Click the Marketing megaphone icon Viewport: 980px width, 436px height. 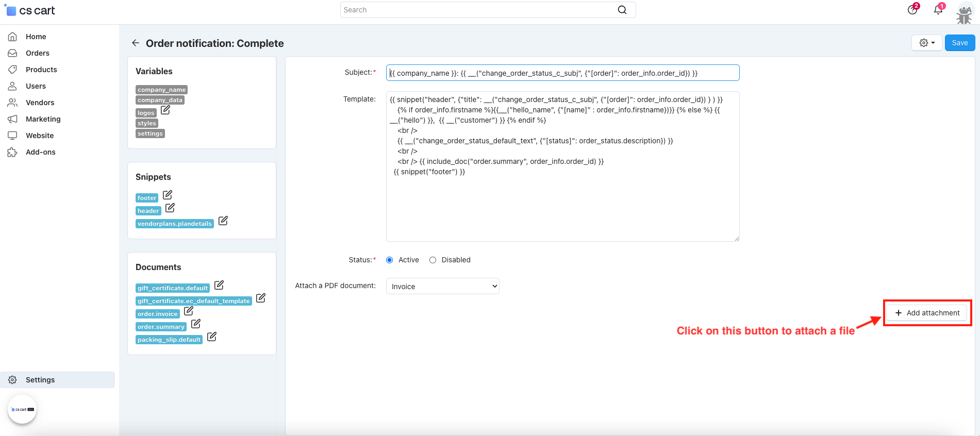tap(12, 119)
